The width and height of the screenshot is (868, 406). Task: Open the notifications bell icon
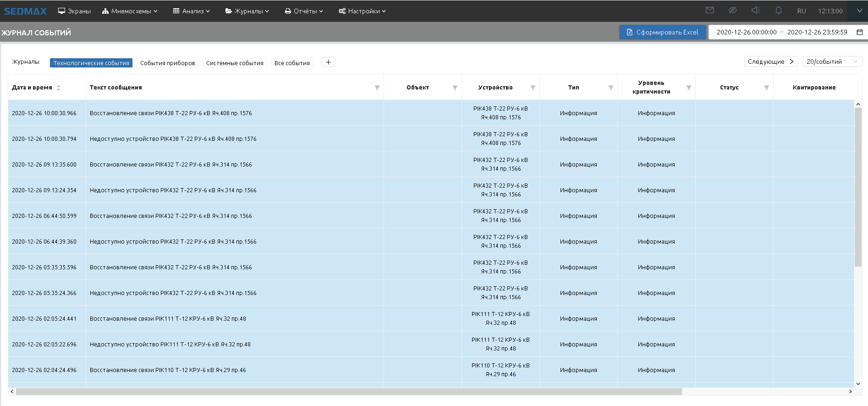778,11
